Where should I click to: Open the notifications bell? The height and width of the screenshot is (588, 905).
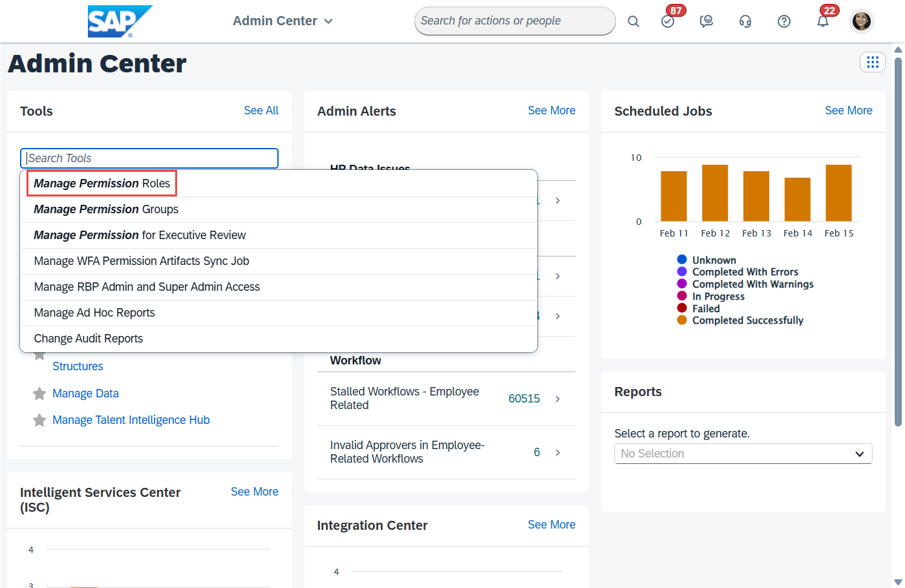[822, 21]
